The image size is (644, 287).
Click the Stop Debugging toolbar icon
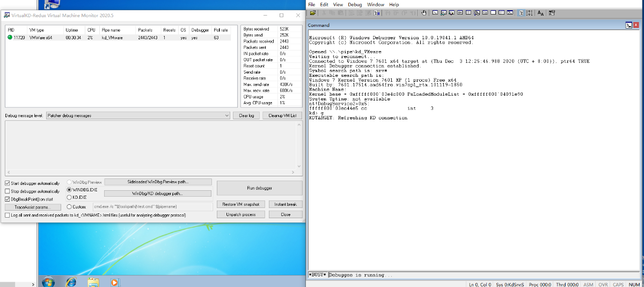point(368,13)
